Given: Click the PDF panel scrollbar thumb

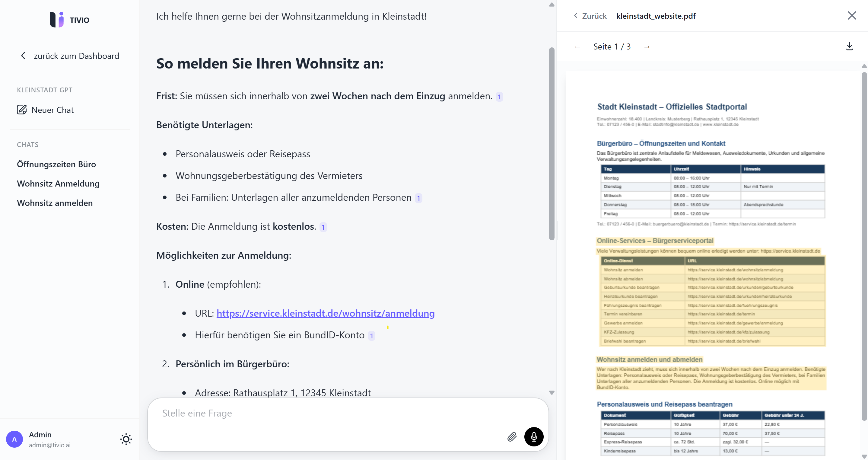Looking at the screenshot, I should pyautogui.click(x=864, y=246).
